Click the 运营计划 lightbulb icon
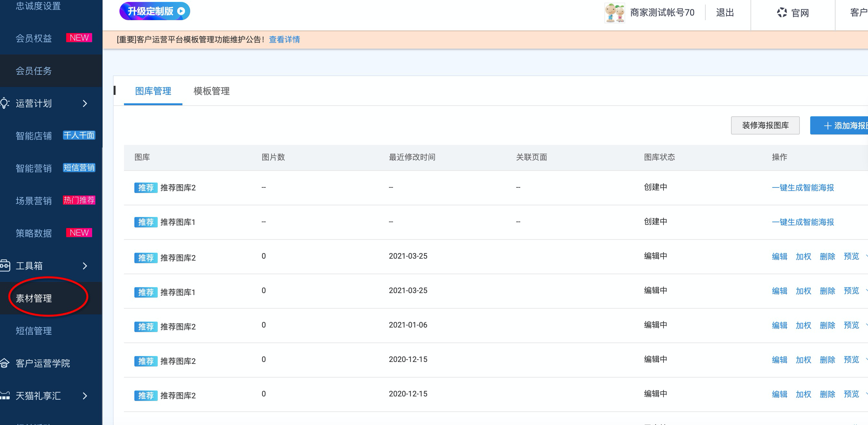Viewport: 868px width, 425px height. (4, 103)
